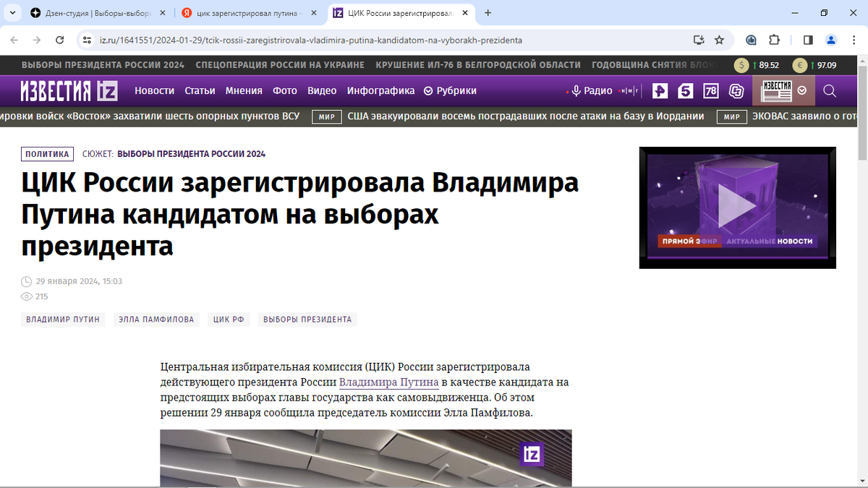This screenshot has width=868, height=488.
Task: Click the article headline text
Action: [300, 214]
